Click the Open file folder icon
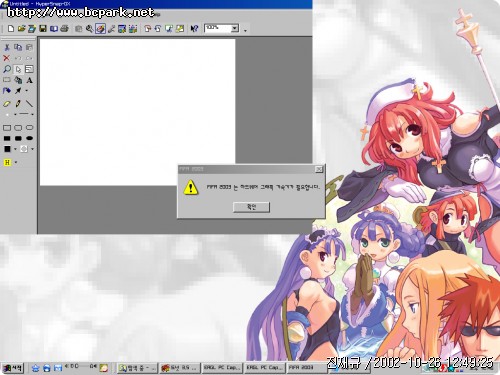The image size is (500, 375). pos(22,29)
